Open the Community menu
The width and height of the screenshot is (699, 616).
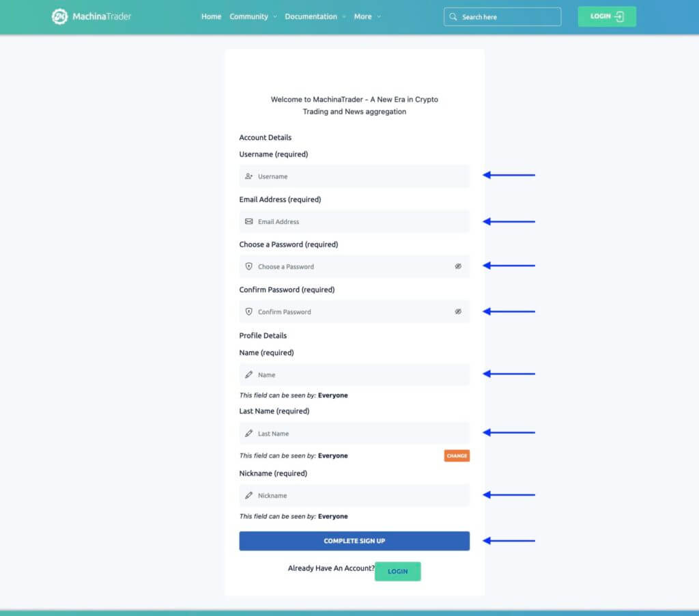(248, 16)
